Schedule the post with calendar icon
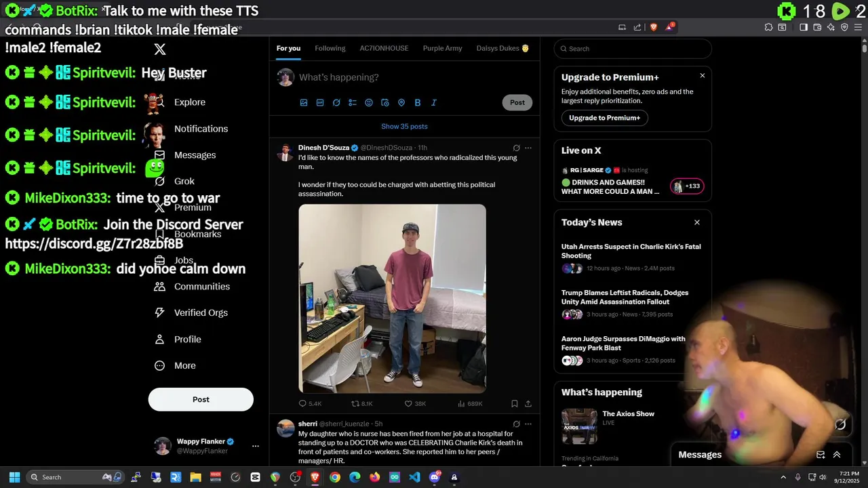The image size is (868, 488). [385, 102]
